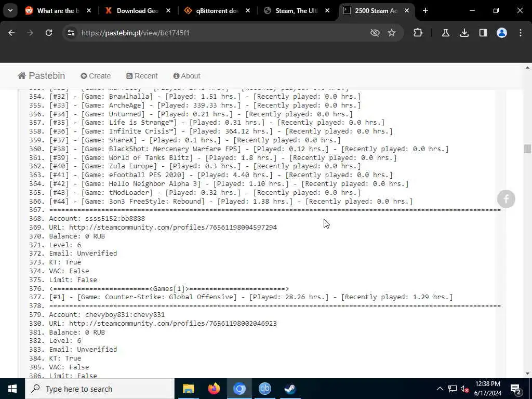Switch to the Reddit 'What are the b' tab
The width and height of the screenshot is (532, 399).
[x=58, y=11]
